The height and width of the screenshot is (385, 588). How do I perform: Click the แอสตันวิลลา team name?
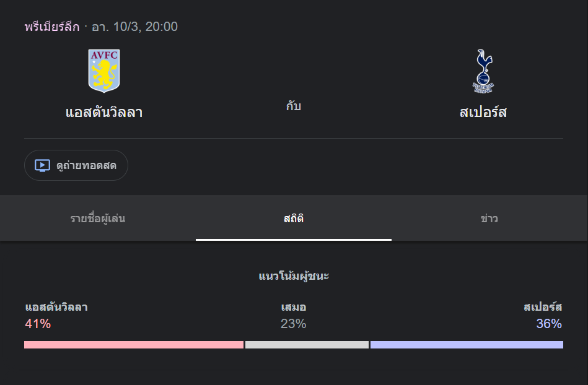pyautogui.click(x=103, y=113)
